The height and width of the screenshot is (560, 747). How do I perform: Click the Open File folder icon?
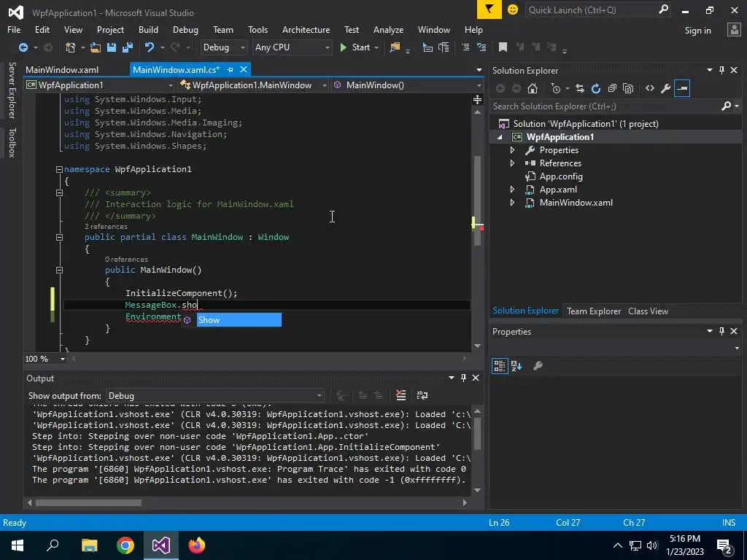(x=96, y=47)
